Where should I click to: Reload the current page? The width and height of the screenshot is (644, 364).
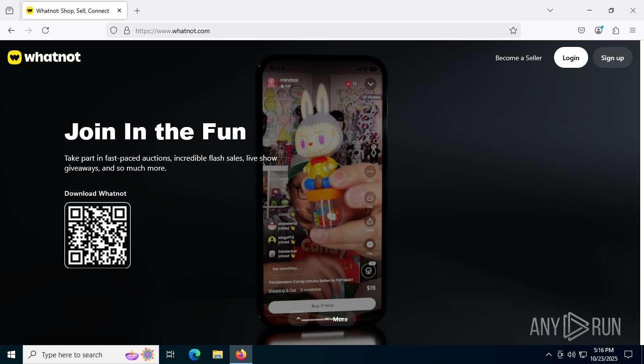[x=45, y=30]
